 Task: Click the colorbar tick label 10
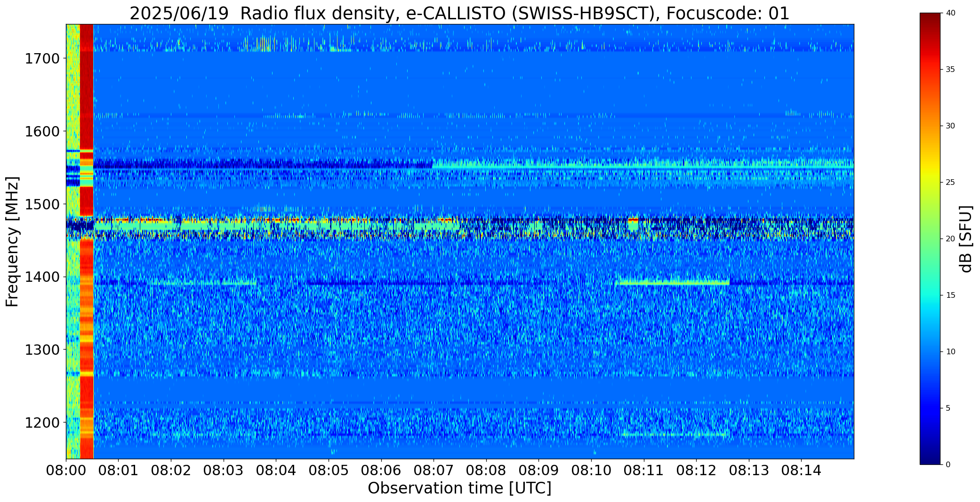950,352
